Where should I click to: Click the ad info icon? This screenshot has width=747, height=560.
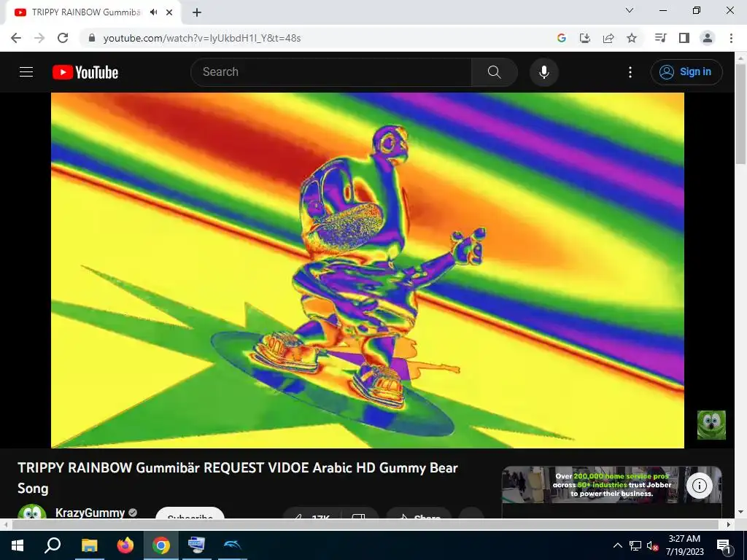point(700,486)
